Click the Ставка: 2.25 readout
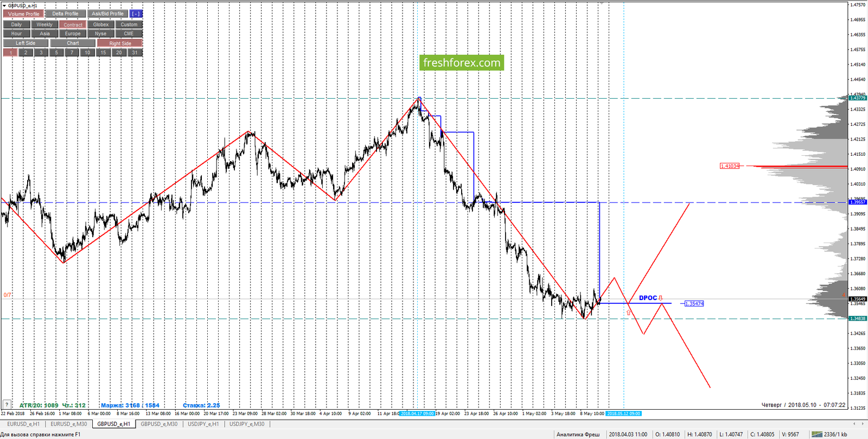 tap(201, 405)
